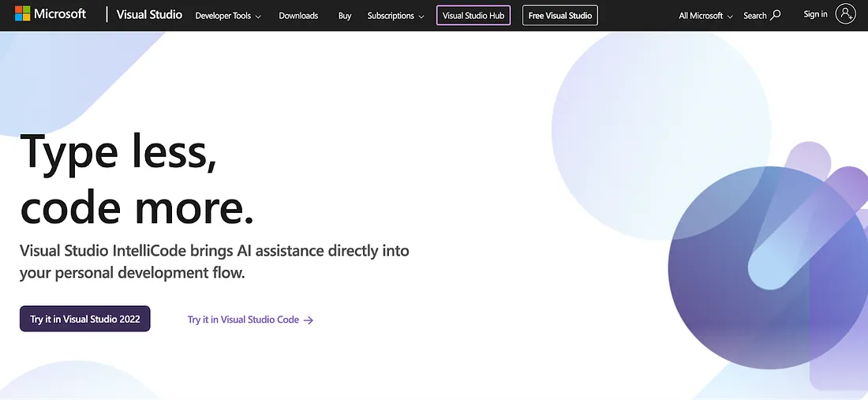Viewport: 868px width, 400px height.
Task: Expand the All Microsoft menu
Action: (x=705, y=16)
